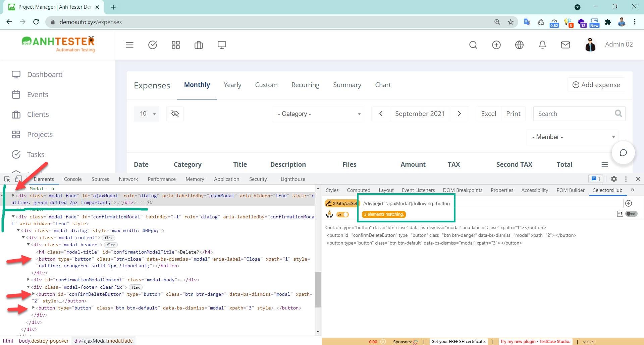
Task: Open the hamburger menu in the top bar
Action: tap(129, 45)
